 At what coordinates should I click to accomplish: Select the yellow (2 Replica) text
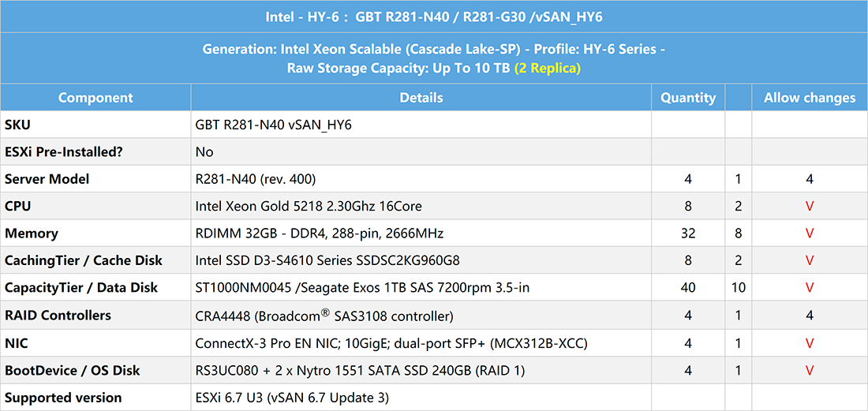click(x=547, y=68)
